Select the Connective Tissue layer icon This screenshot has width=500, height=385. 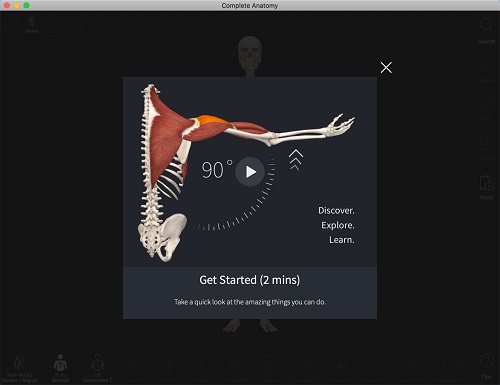[x=97, y=368]
